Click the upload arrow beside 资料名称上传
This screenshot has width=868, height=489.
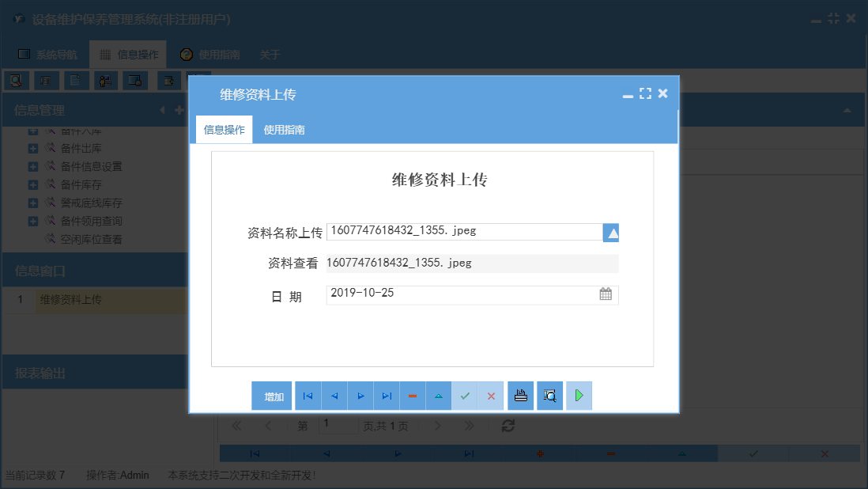(x=610, y=232)
